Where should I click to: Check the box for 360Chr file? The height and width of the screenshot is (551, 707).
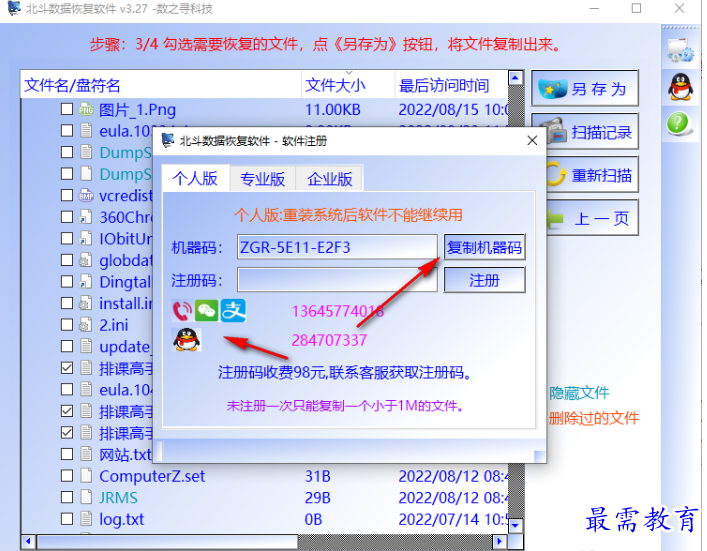pyautogui.click(x=67, y=217)
